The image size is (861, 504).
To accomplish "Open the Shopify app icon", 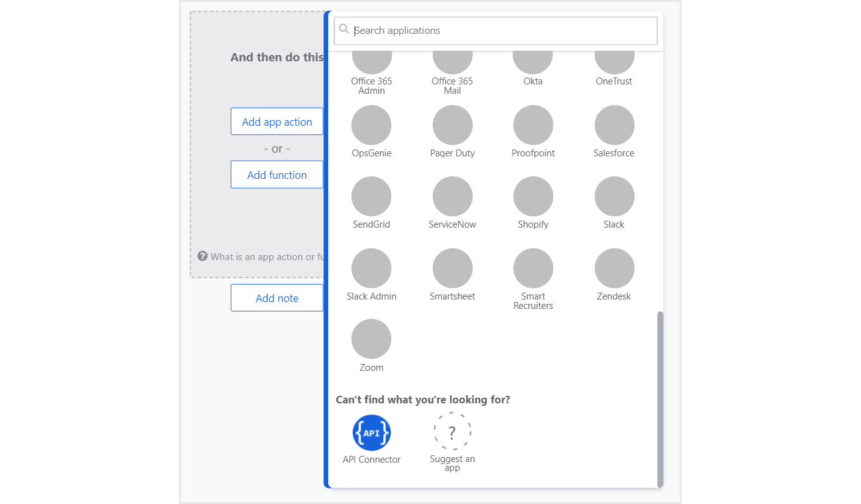I will tap(533, 196).
